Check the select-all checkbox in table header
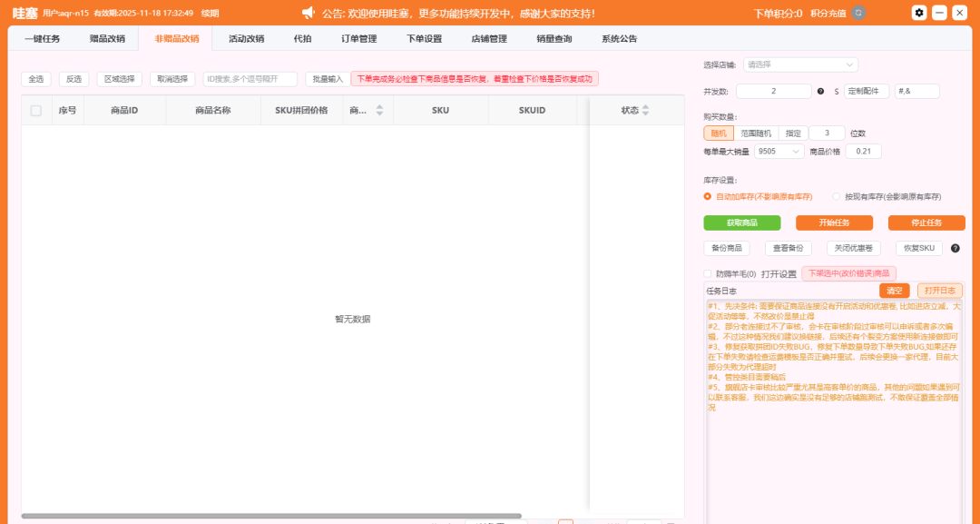Image resolution: width=980 pixels, height=524 pixels. point(36,110)
